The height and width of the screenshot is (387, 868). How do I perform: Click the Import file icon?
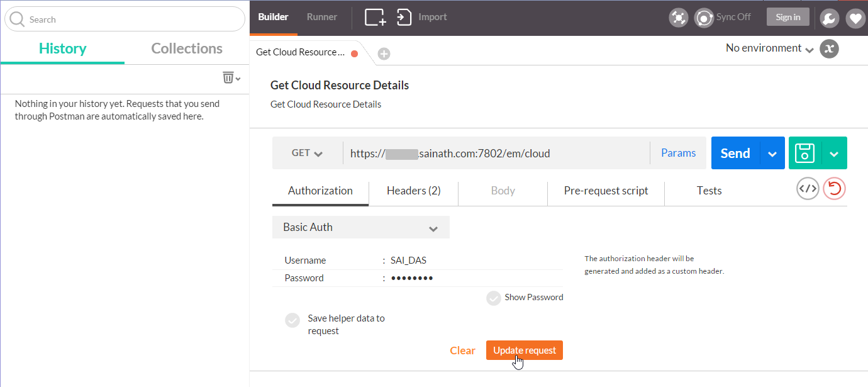[404, 17]
